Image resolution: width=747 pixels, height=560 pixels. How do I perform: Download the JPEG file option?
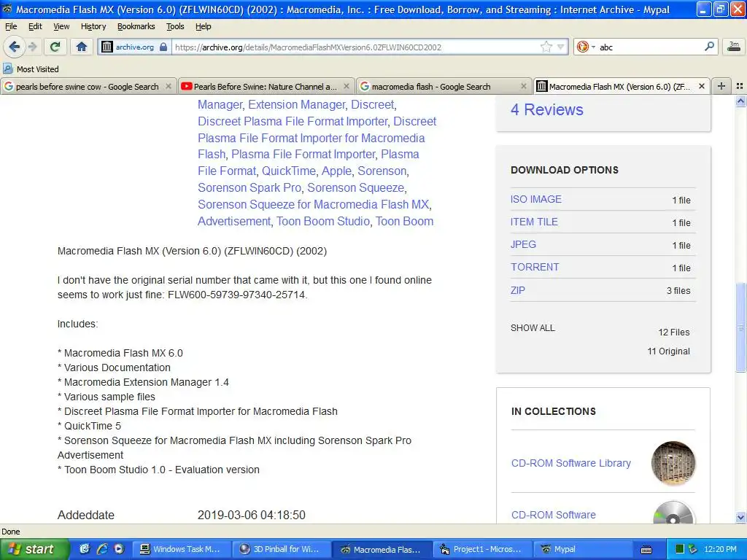tap(523, 244)
